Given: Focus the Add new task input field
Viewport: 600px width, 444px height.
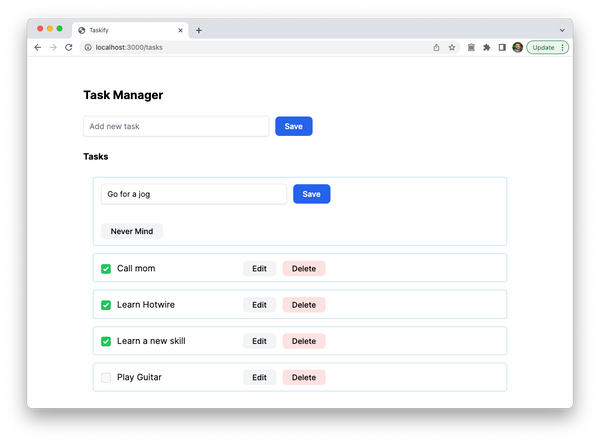Looking at the screenshot, I should 176,126.
